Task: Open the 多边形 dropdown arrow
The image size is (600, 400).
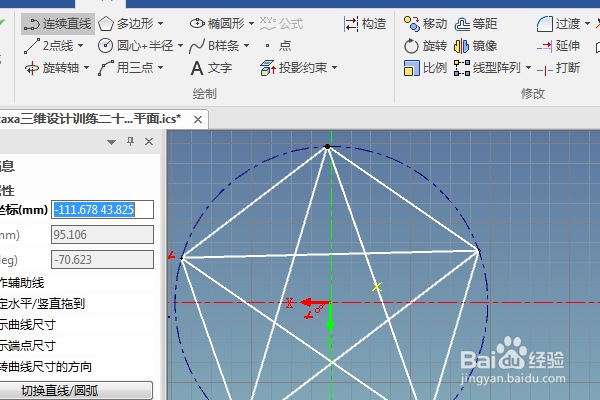Action: 160,24
